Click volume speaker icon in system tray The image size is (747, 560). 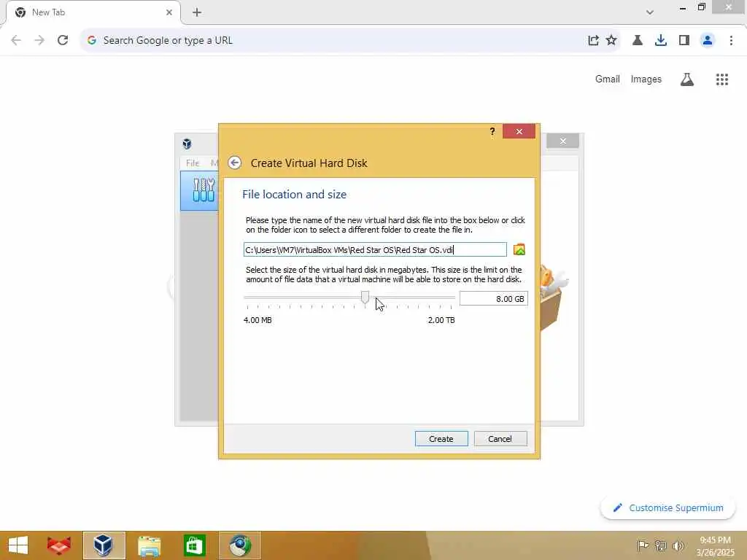[x=678, y=545]
